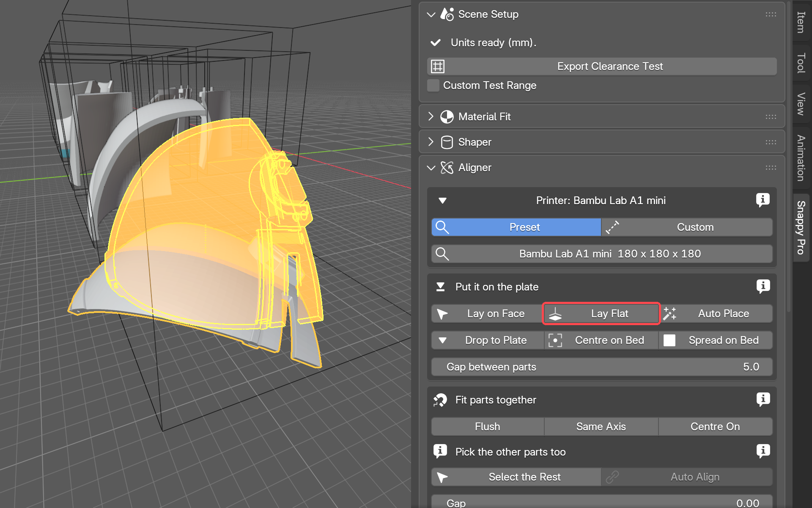Click the Export Clearance Test button

point(602,66)
